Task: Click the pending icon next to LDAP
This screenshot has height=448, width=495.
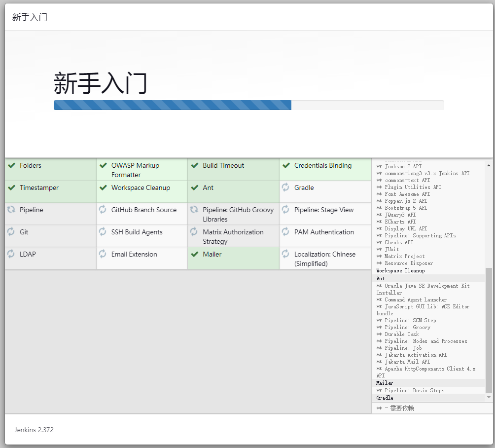Action: tap(11, 254)
